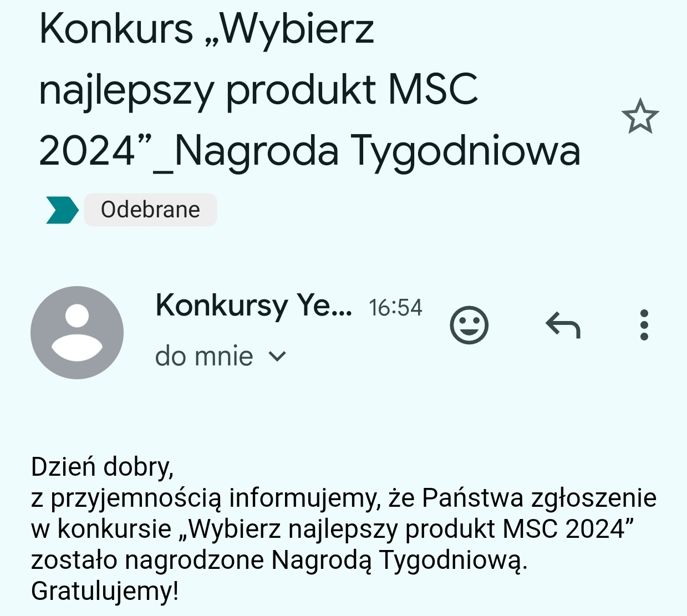Screen dimensions: 687x616
Task: Click the closing word "Gratulujemy!"
Action: (x=105, y=591)
